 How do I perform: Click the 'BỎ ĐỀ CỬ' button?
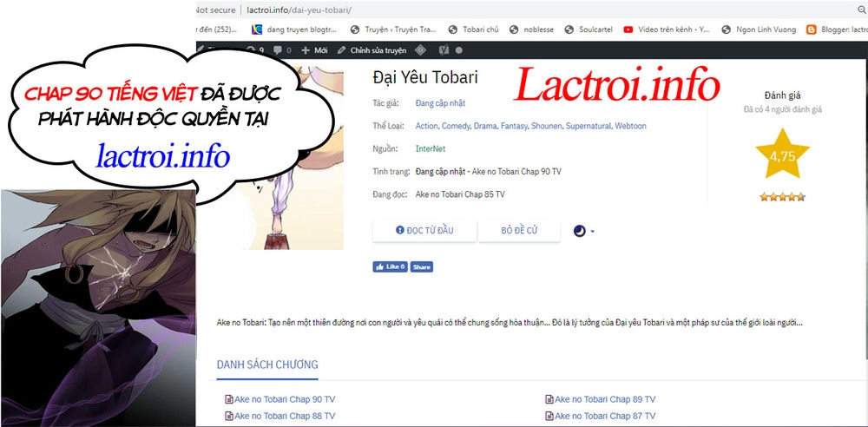click(519, 231)
